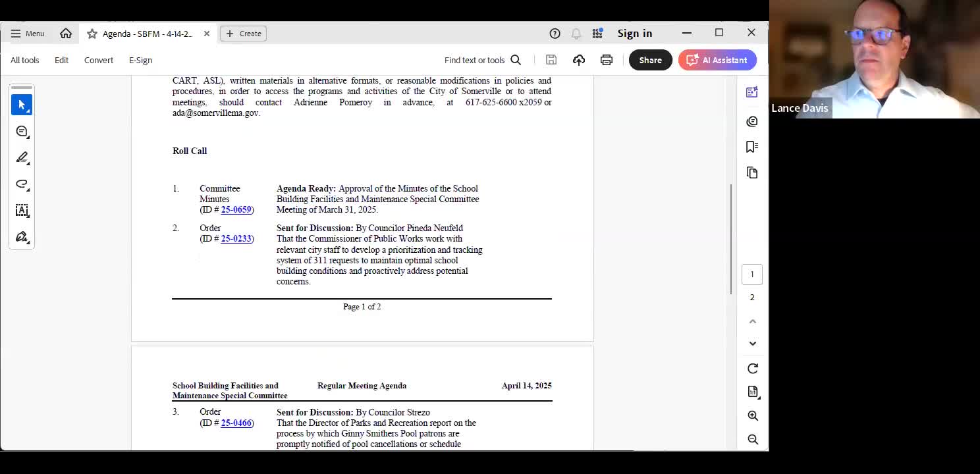Screen dimensions: 980x474
Task: Choose the Select arrow tool
Action: [22, 105]
